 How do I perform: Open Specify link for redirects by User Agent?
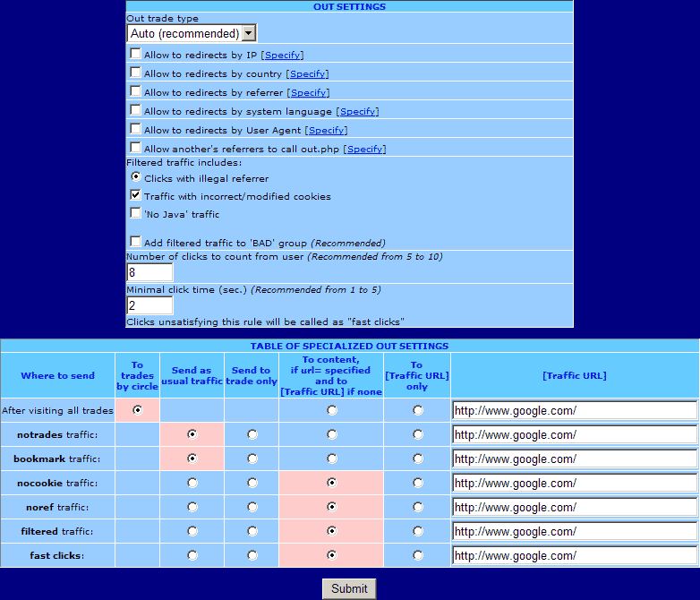click(x=327, y=130)
